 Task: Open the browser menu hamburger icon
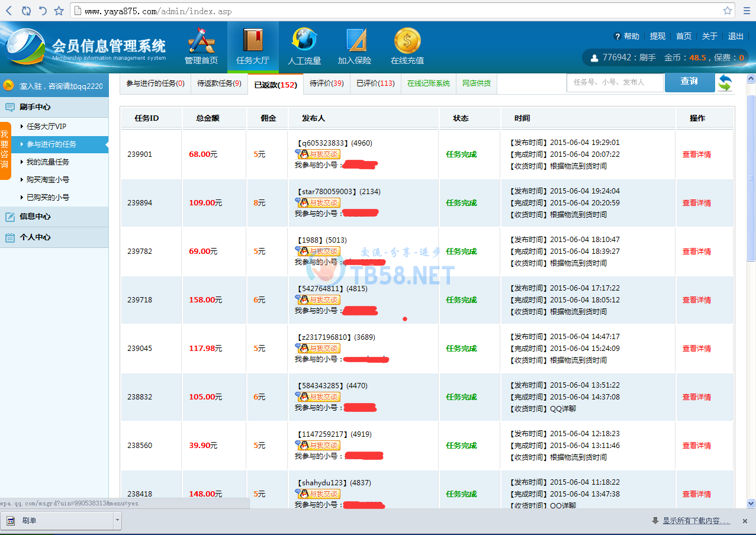746,11
